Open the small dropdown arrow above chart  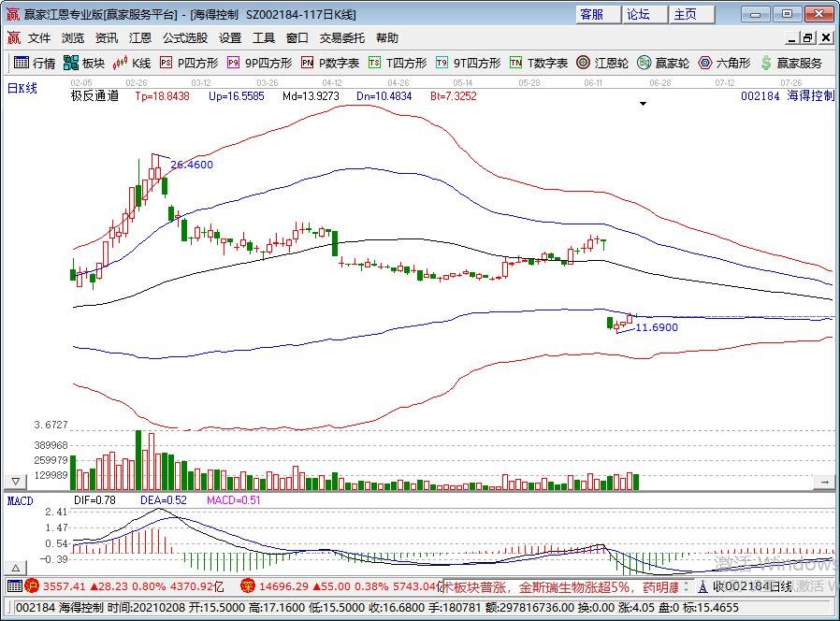tap(643, 104)
